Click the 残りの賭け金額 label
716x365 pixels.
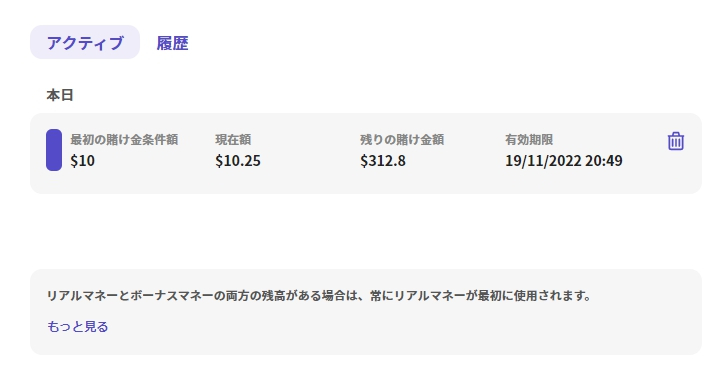(402, 139)
